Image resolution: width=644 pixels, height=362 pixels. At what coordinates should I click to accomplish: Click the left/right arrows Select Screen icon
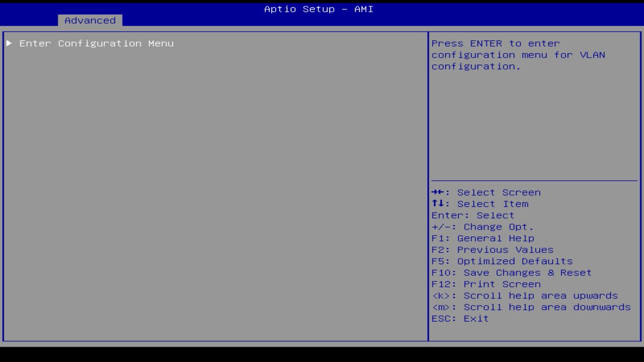pyautogui.click(x=437, y=192)
